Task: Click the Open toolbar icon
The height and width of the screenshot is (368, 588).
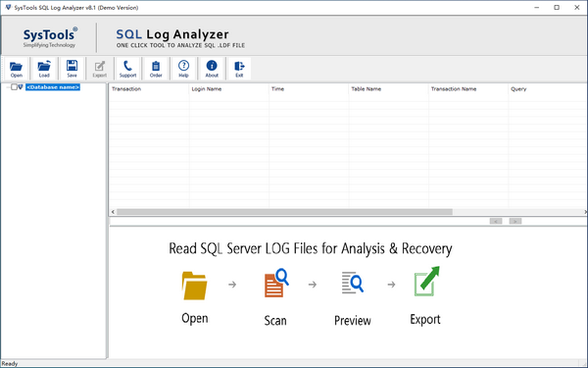Action: pos(16,69)
